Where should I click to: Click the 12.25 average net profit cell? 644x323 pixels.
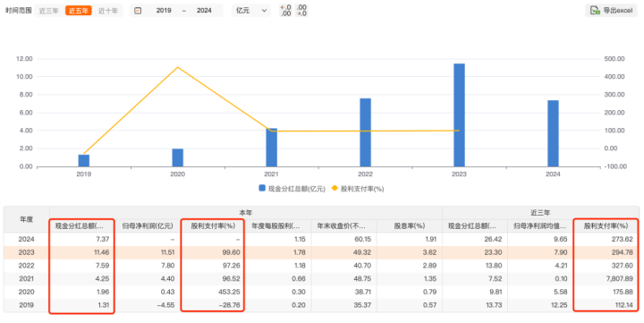tap(540, 305)
